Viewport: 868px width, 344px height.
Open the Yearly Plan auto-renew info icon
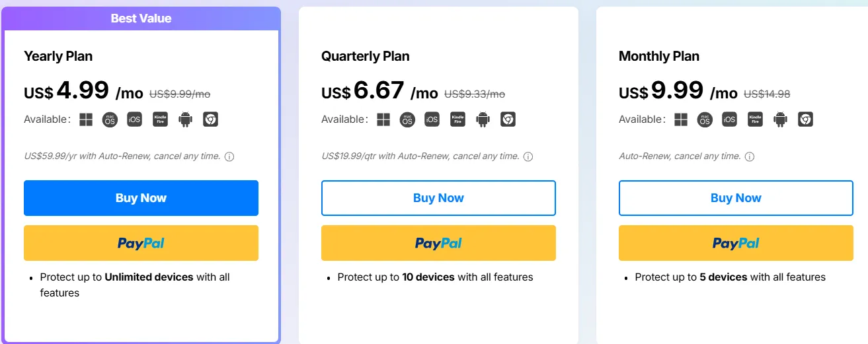click(x=229, y=157)
